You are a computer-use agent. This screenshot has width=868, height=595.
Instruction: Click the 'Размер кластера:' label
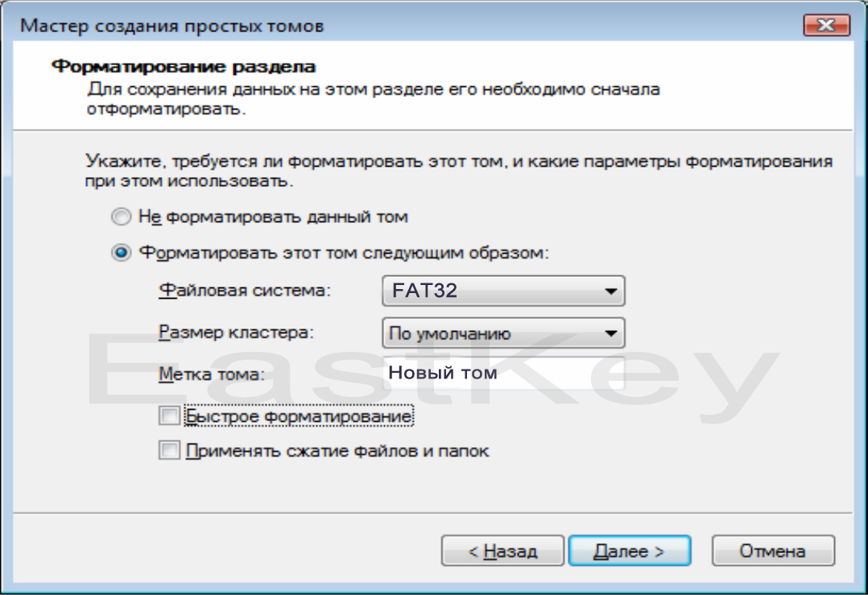[x=237, y=333]
